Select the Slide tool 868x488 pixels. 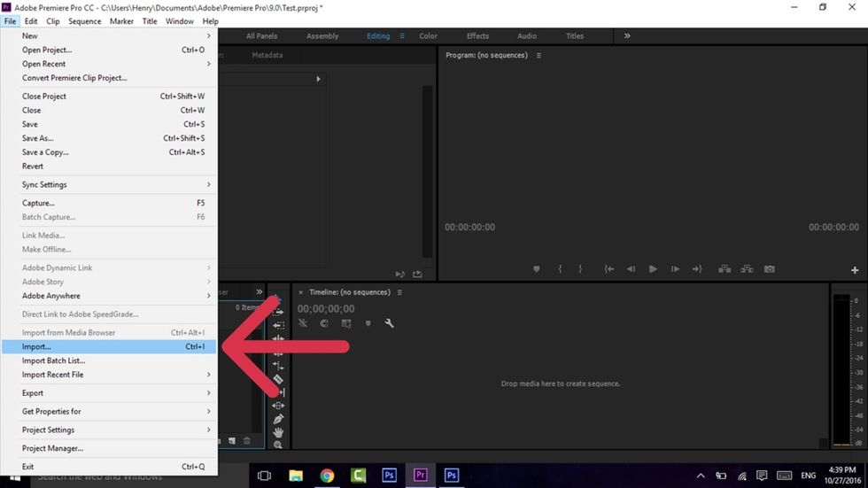pyautogui.click(x=278, y=406)
